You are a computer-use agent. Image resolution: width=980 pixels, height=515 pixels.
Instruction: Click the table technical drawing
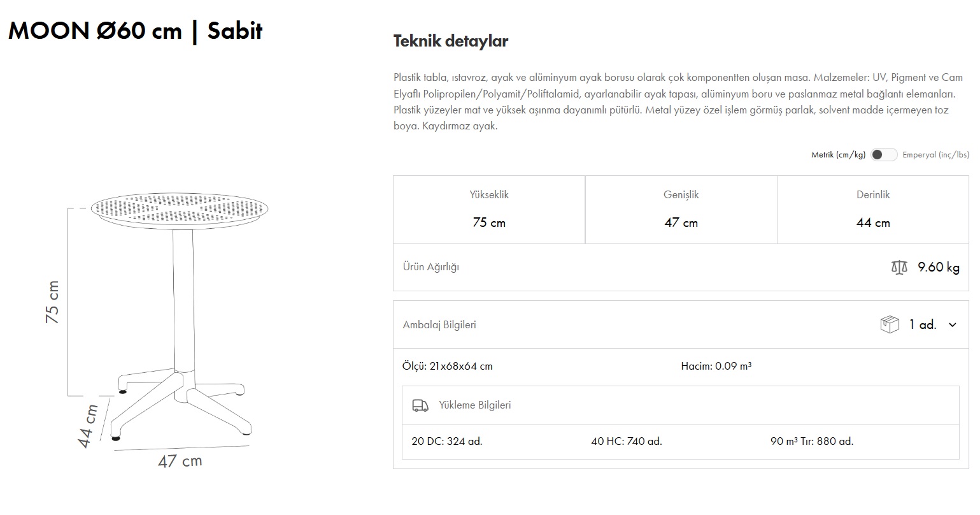click(x=178, y=319)
